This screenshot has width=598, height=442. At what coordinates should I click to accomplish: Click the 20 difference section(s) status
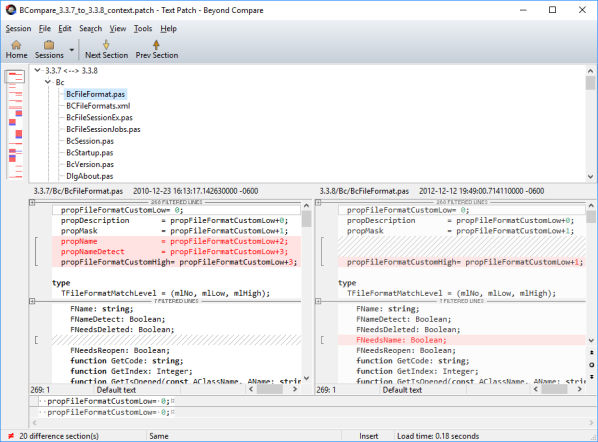point(59,436)
